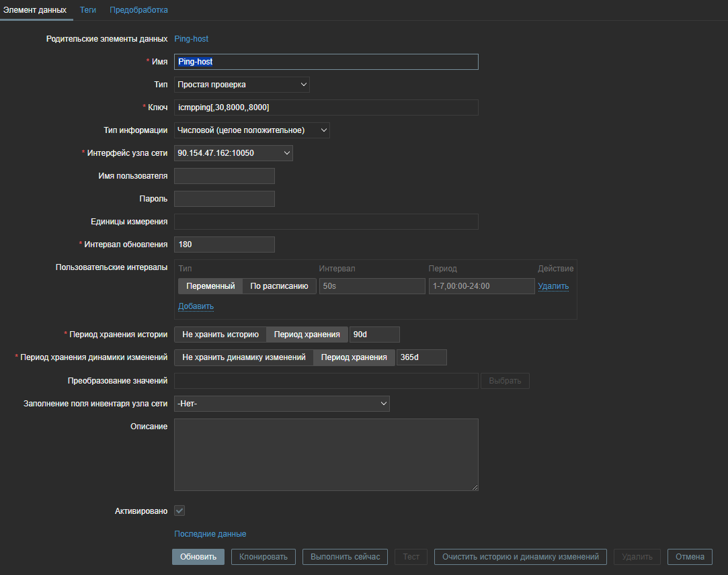
Task: Select the По расписанию interval type
Action: point(279,286)
